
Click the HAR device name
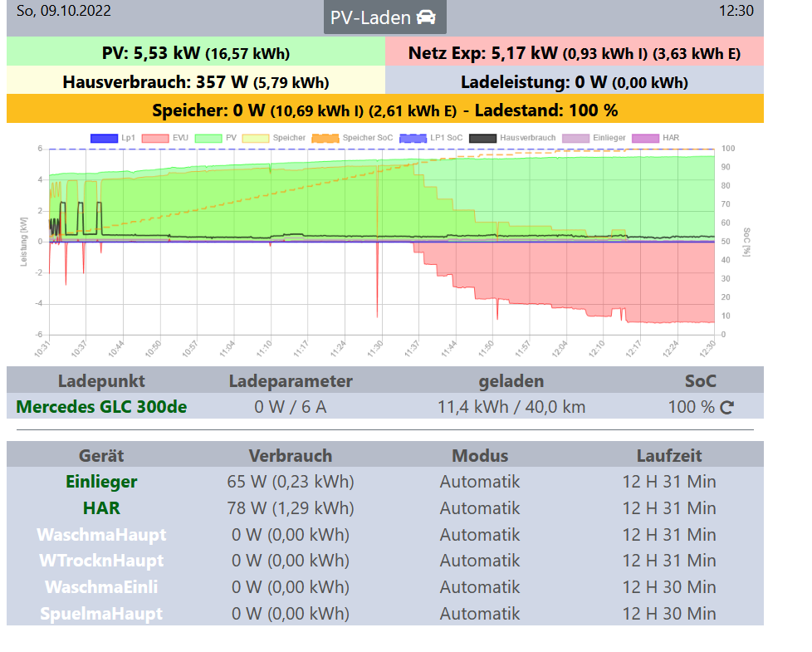pos(101,508)
